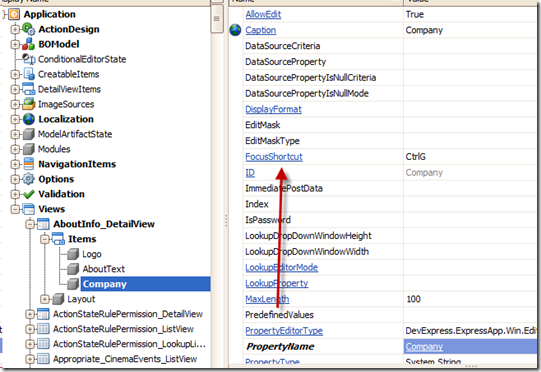Click the Appropriate_CinemaEvents_ListView grid icon
This screenshot has height=372, width=541.
coord(43,359)
